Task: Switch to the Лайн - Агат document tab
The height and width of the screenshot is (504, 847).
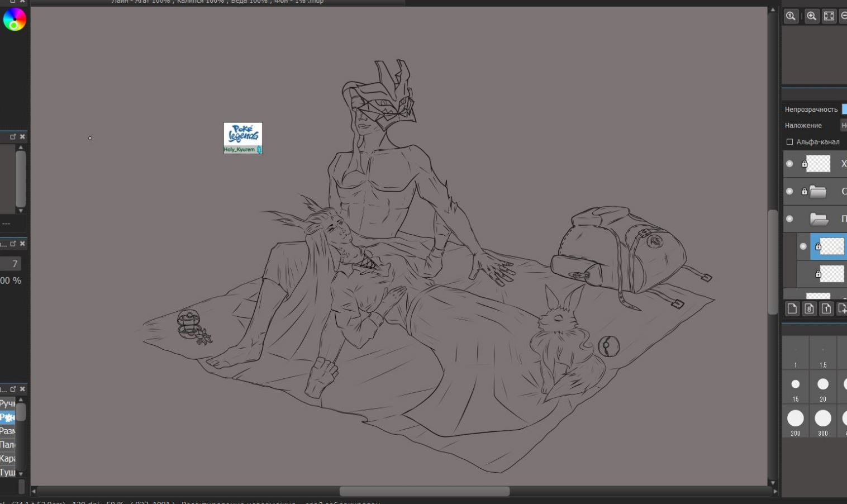Action: pos(217,2)
